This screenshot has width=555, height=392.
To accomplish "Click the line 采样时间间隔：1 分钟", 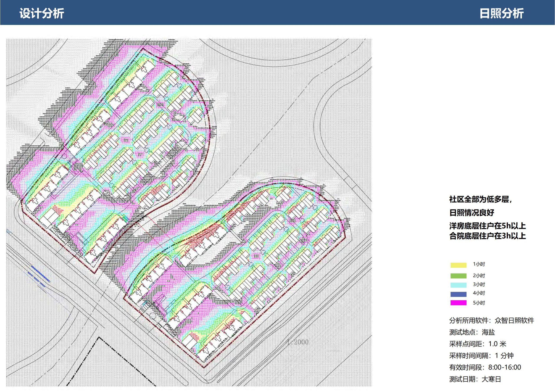I will click(481, 356).
